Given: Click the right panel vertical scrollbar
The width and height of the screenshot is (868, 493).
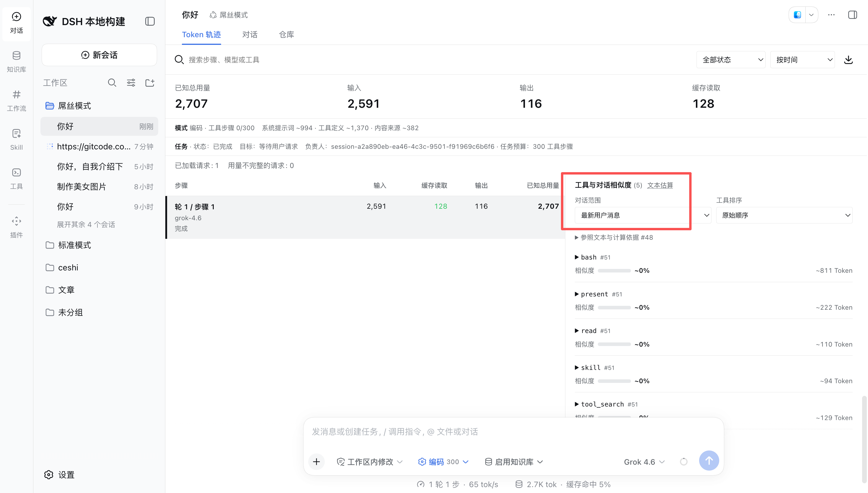Looking at the screenshot, I should point(864,440).
